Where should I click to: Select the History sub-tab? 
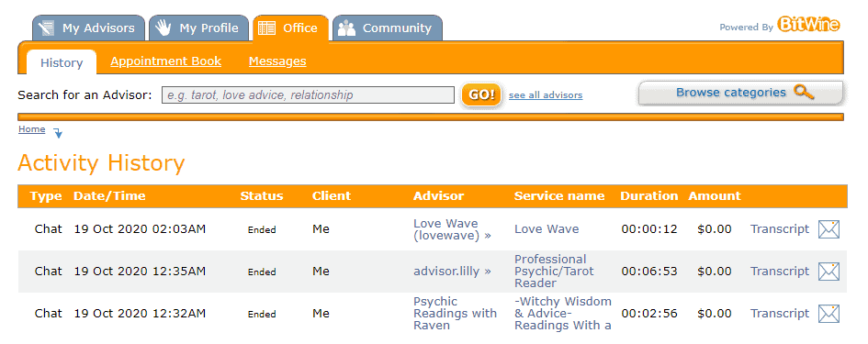click(62, 62)
